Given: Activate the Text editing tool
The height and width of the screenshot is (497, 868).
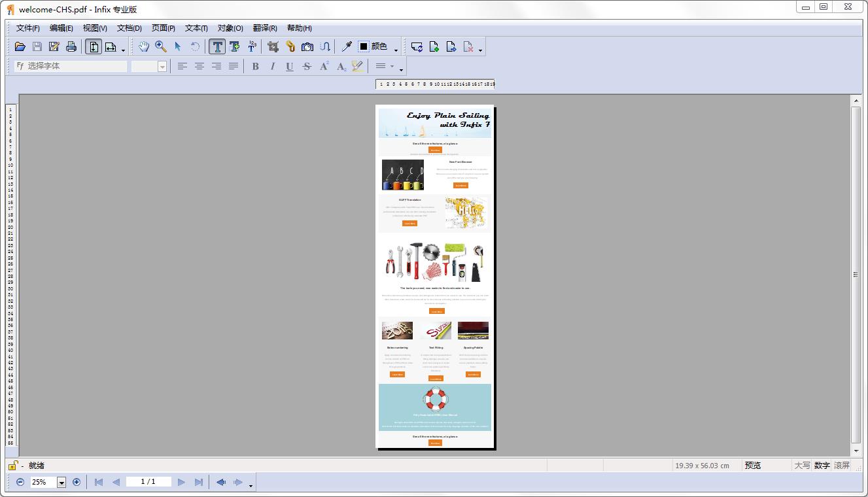Looking at the screenshot, I should tap(217, 46).
